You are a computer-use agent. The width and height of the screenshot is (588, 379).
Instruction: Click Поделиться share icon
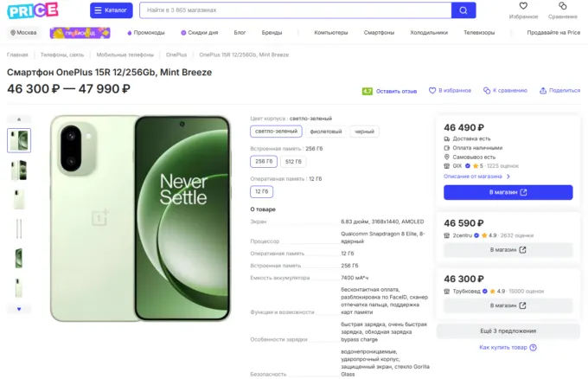(x=543, y=91)
